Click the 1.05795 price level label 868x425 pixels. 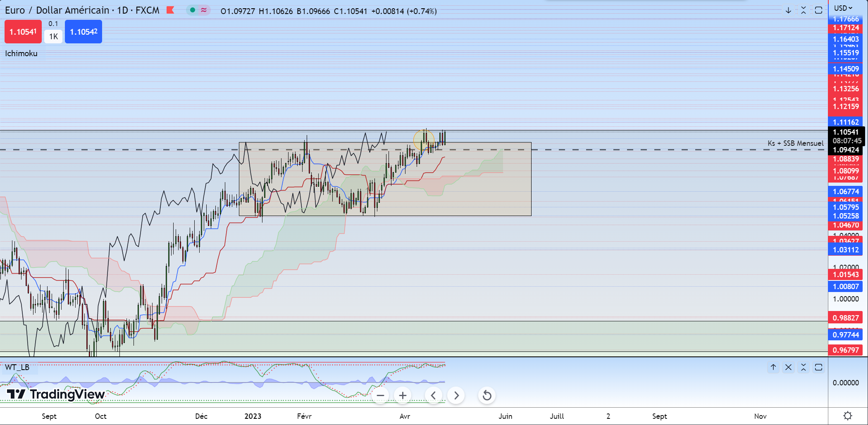click(846, 207)
